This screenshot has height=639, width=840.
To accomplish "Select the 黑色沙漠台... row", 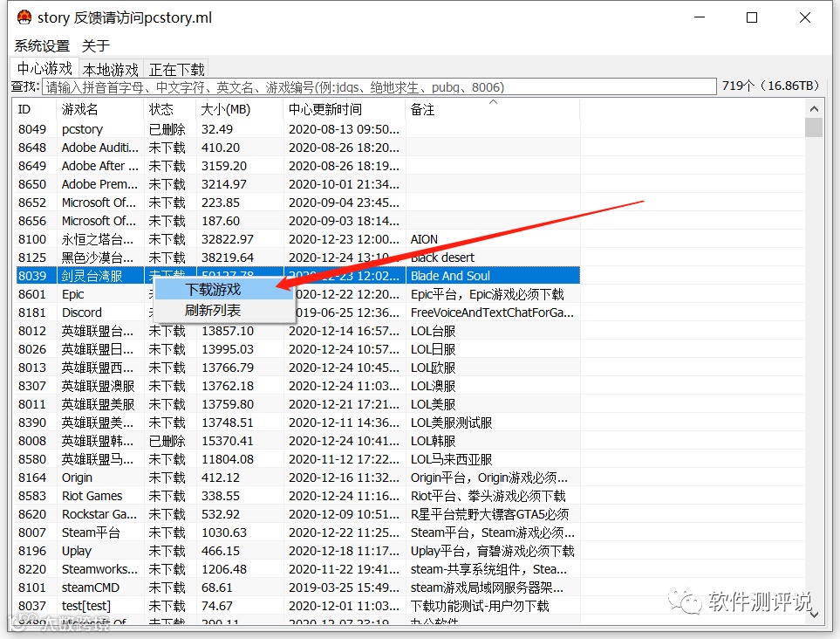I will [297, 258].
